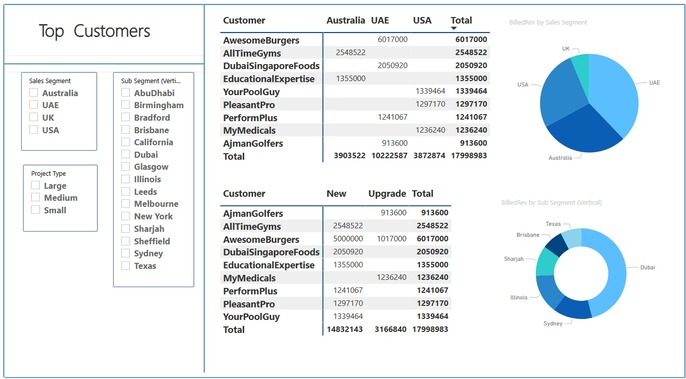Image resolution: width=686 pixels, height=379 pixels.
Task: Check the Australia sales segment checkbox
Action: (33, 92)
